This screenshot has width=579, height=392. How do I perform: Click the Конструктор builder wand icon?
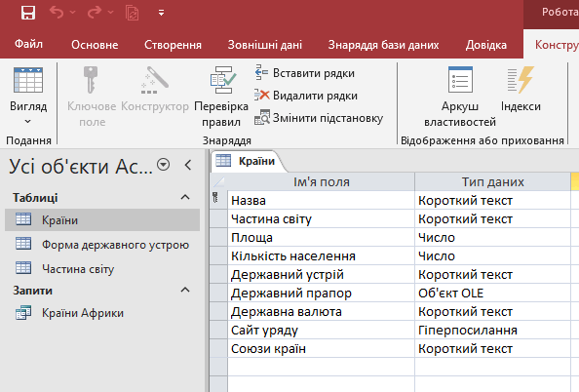click(155, 80)
